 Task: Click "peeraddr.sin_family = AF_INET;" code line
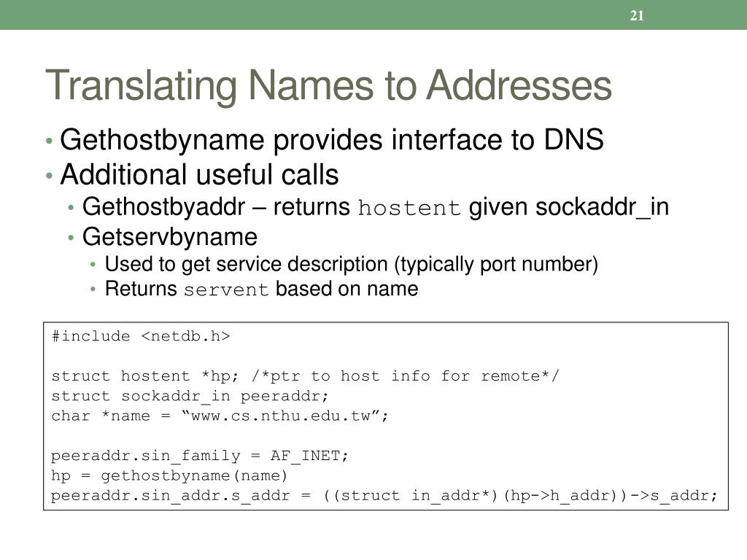tap(200, 456)
